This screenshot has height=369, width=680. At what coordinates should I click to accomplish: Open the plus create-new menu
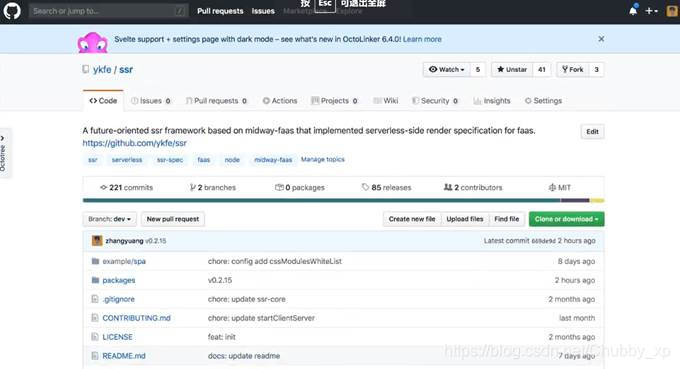651,11
